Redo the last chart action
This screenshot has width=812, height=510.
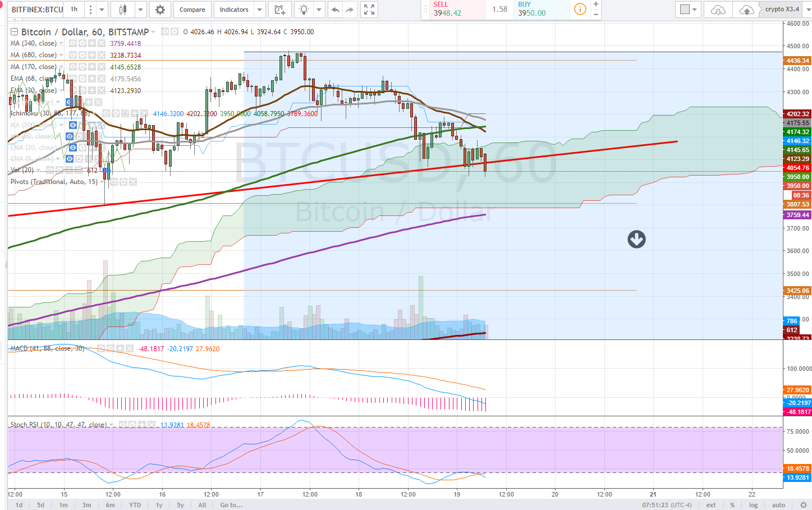[x=350, y=10]
